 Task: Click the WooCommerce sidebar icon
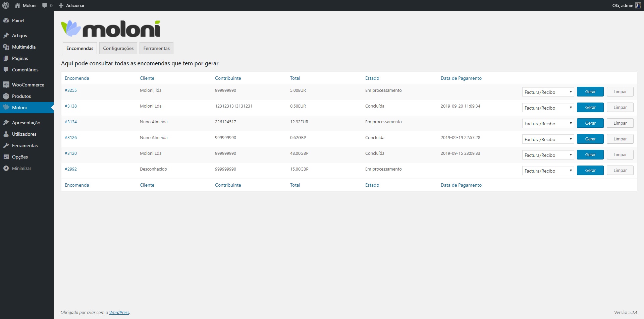coord(6,85)
